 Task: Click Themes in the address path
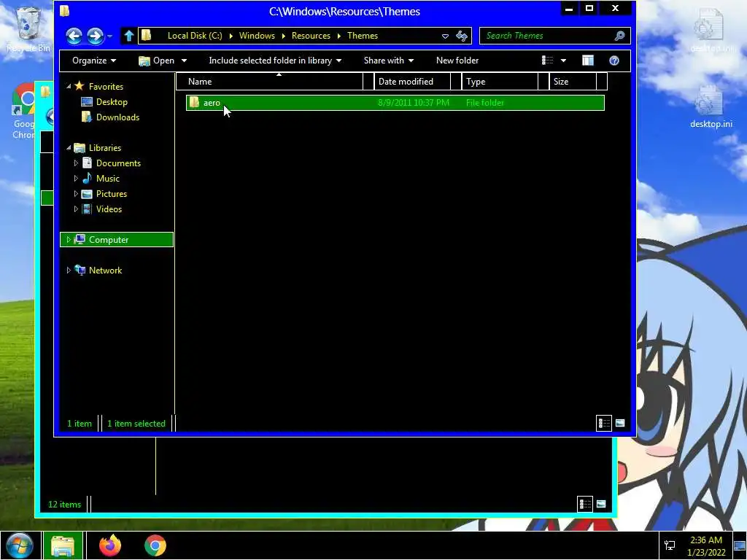(x=362, y=36)
